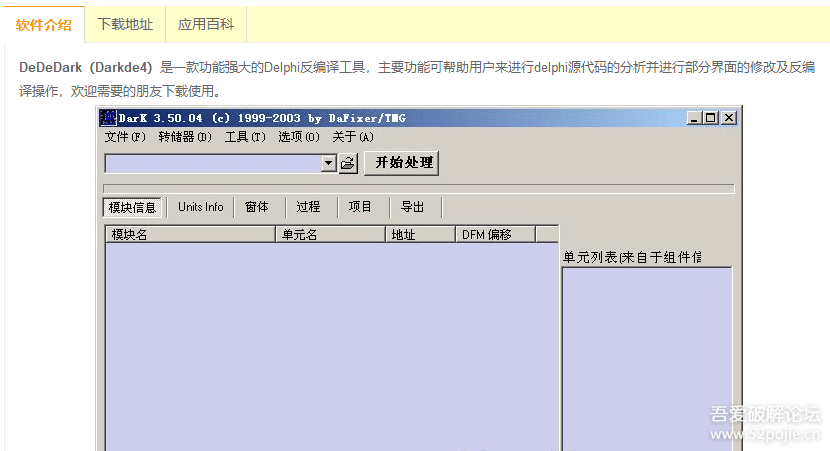The width and height of the screenshot is (830, 451).
Task: Maximize the DeDe window
Action: (x=711, y=118)
